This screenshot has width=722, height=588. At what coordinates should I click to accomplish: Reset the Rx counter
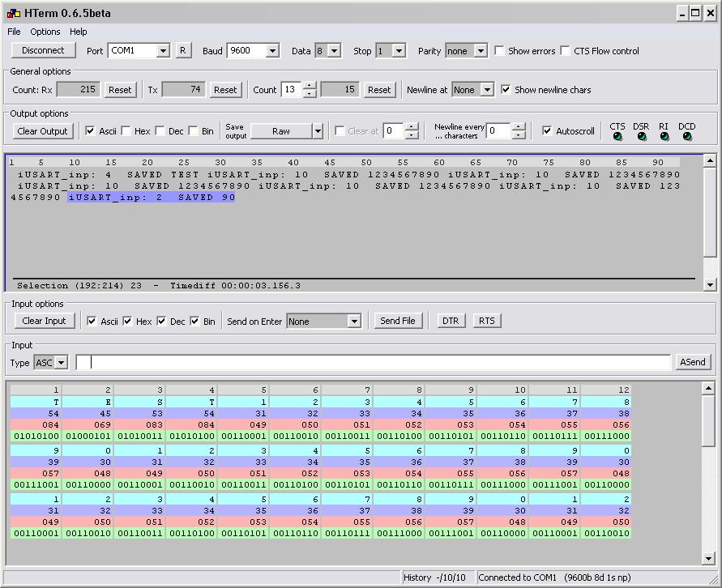pos(120,90)
